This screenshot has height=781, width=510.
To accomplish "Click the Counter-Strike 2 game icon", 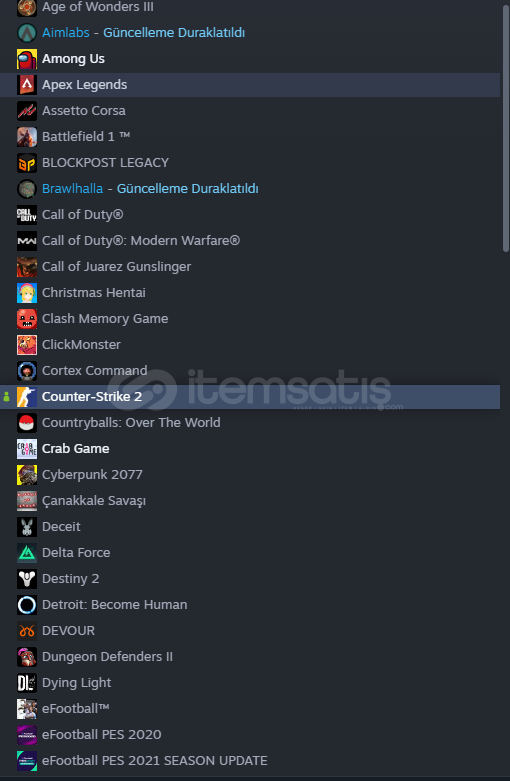I will click(x=27, y=397).
